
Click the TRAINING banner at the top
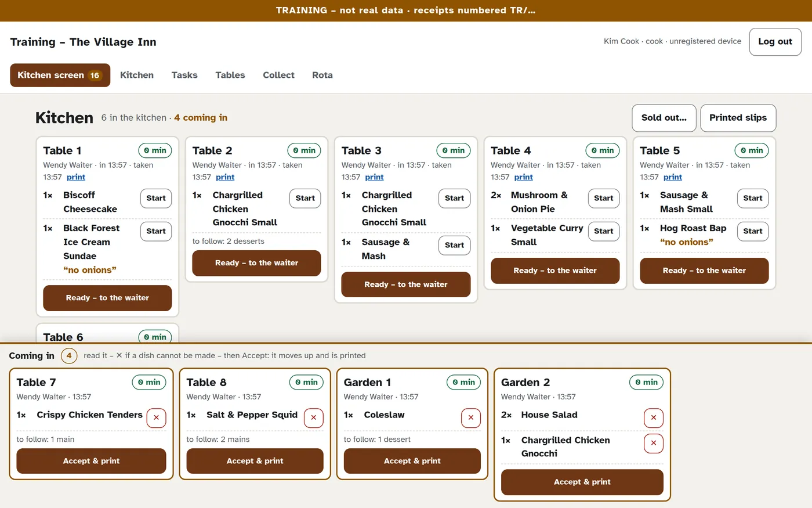(x=406, y=10)
